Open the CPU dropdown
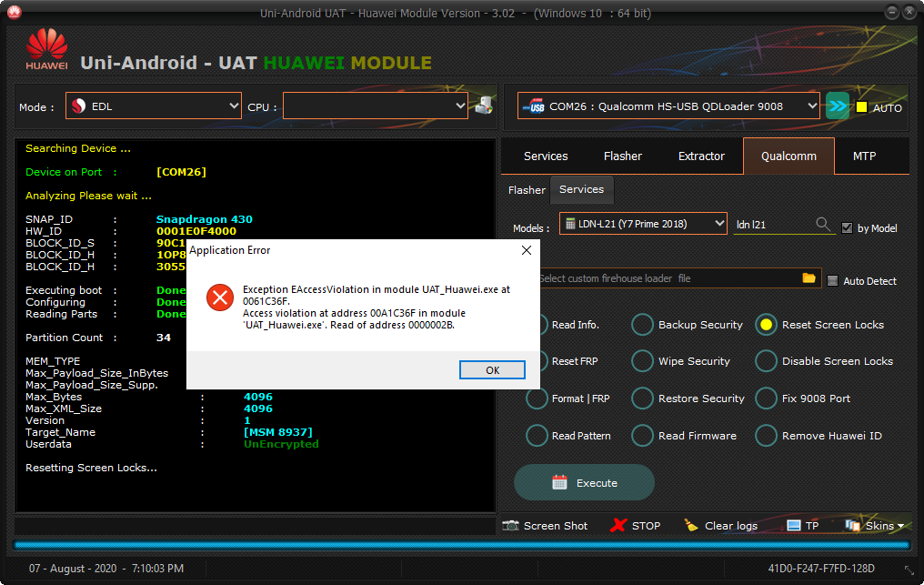This screenshot has width=924, height=585. point(376,106)
